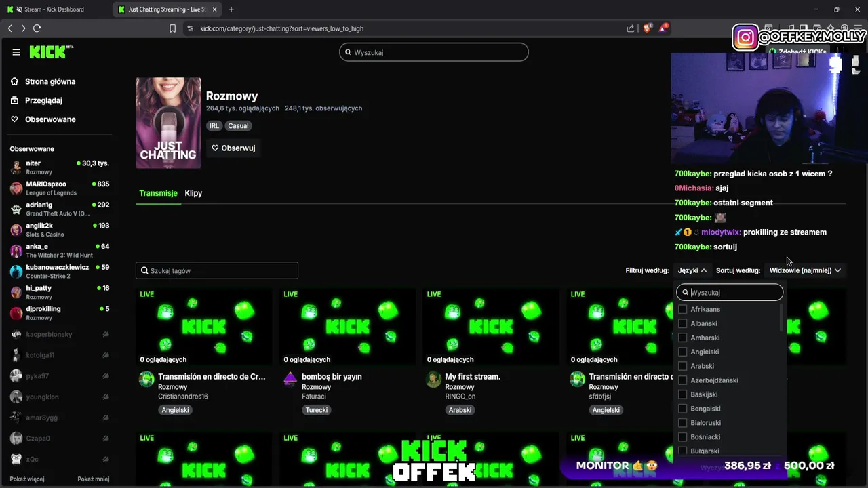Collapse the Języki filter dropdown
Image resolution: width=868 pixels, height=488 pixels.
[692, 270]
